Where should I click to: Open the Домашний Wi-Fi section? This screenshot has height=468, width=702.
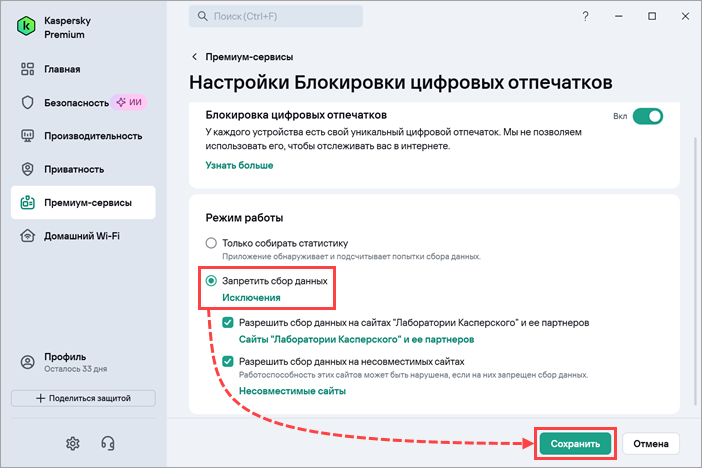(x=70, y=236)
